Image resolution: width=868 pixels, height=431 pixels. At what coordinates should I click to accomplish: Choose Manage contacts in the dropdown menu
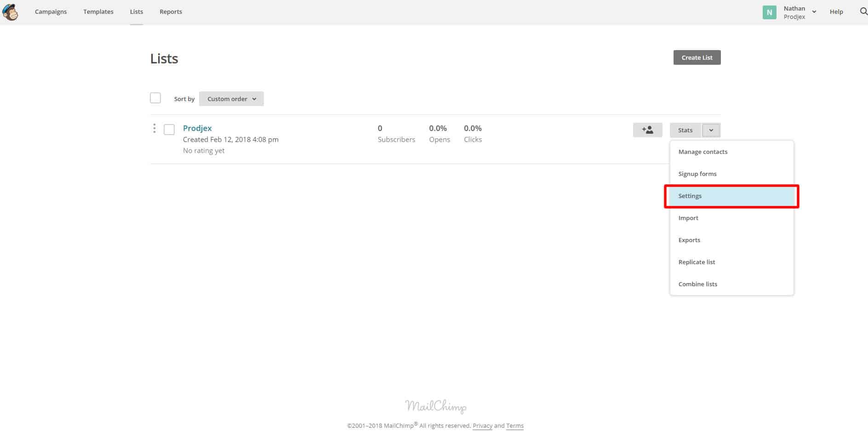tap(702, 152)
